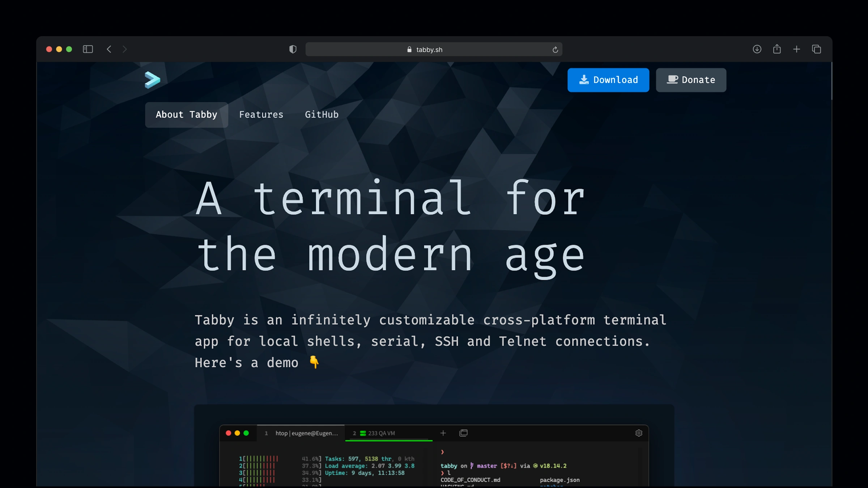Go back using the back arrow
Screen dimensions: 868x488
click(109, 49)
